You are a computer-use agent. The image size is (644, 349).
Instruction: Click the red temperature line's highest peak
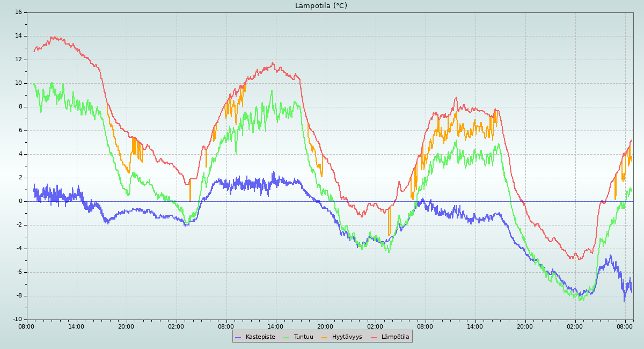pos(54,37)
